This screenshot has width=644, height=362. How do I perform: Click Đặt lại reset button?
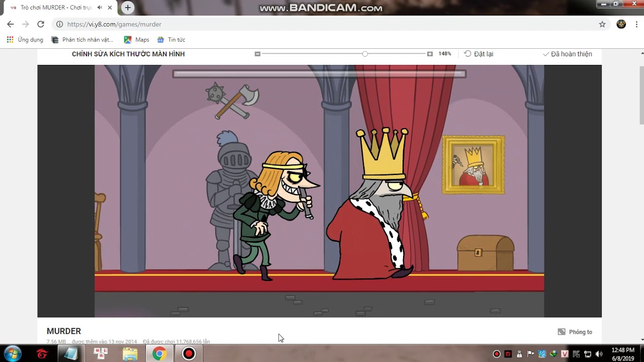[x=478, y=54]
